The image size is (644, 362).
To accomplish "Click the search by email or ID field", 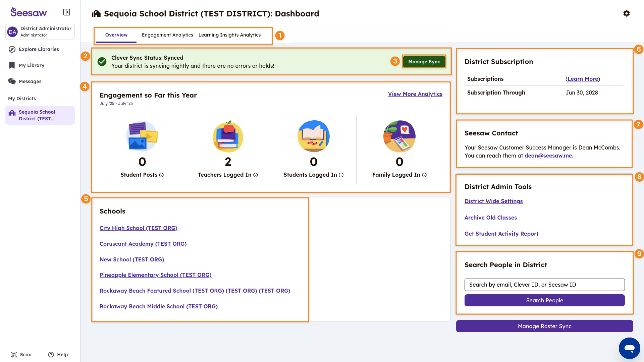I will point(545,285).
